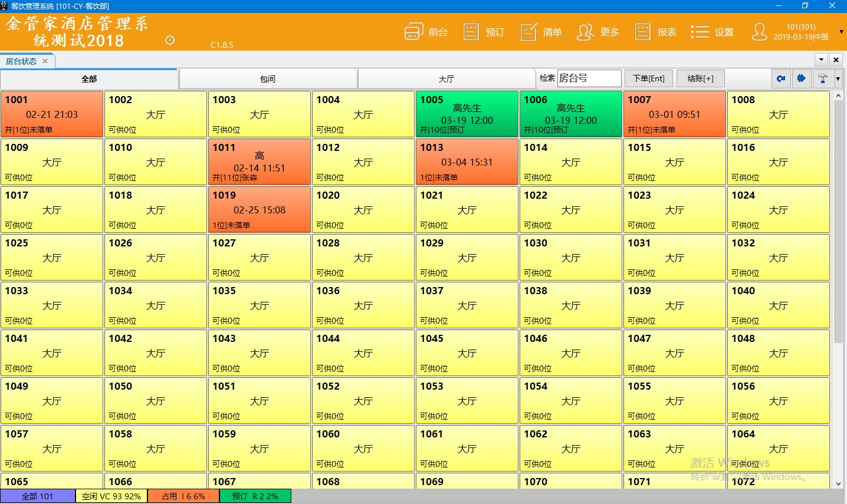Switch to the 大厅 hall tab

(447, 79)
